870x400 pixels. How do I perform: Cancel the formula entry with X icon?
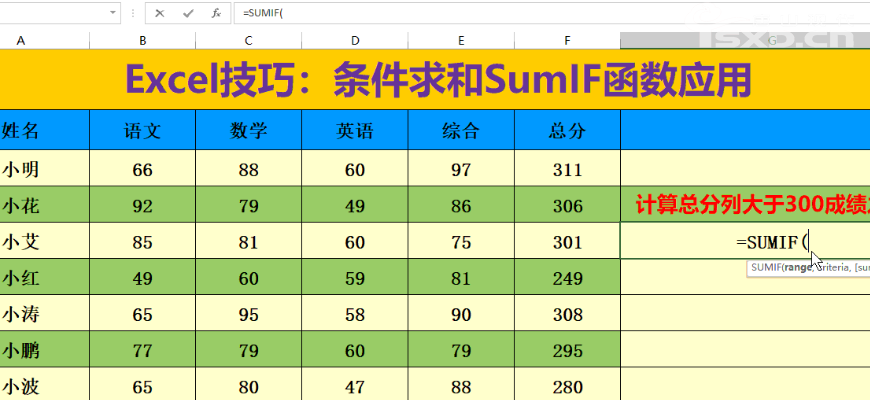160,14
